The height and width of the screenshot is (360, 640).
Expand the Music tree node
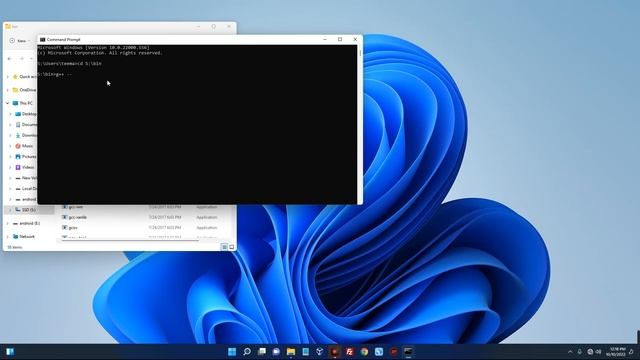(x=10, y=146)
